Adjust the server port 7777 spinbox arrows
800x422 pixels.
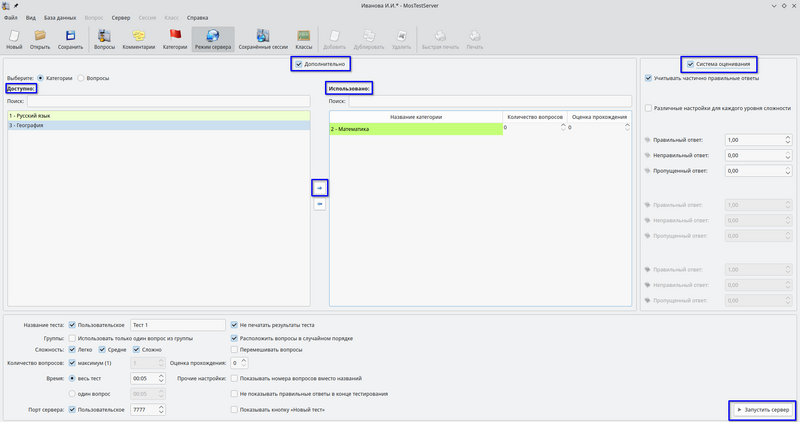tap(162, 409)
